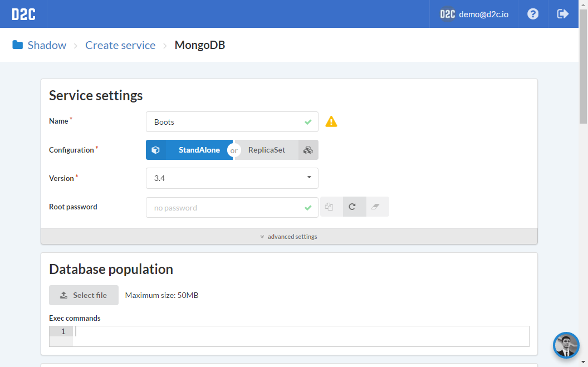Image resolution: width=588 pixels, height=367 pixels.
Task: Click the ReplicaSet cubes icon
Action: 308,150
